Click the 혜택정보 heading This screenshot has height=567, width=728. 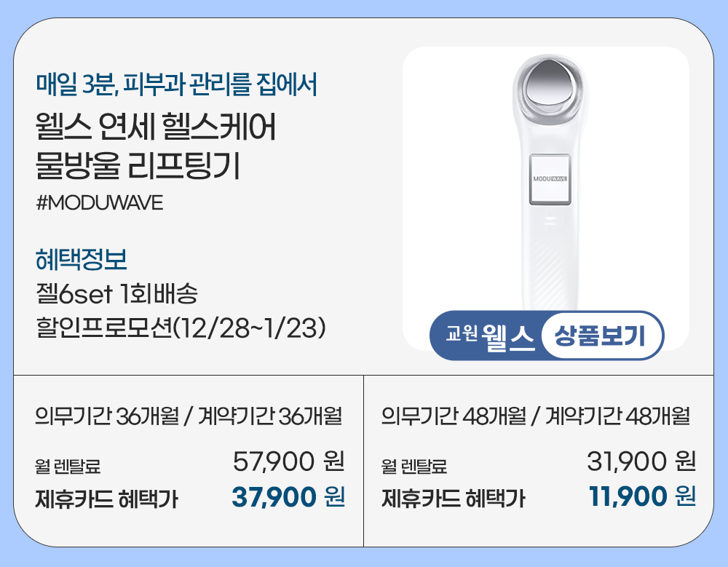(x=81, y=258)
